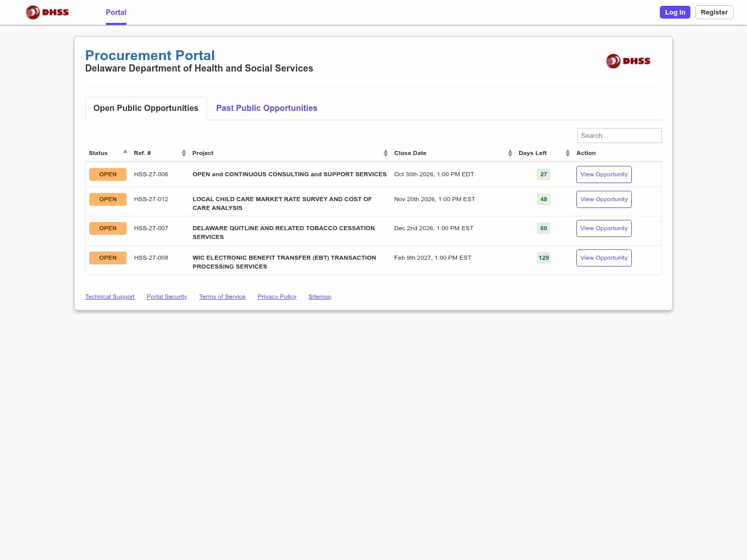Open the Technical Support link
This screenshot has width=747, height=560.
pyautogui.click(x=110, y=297)
